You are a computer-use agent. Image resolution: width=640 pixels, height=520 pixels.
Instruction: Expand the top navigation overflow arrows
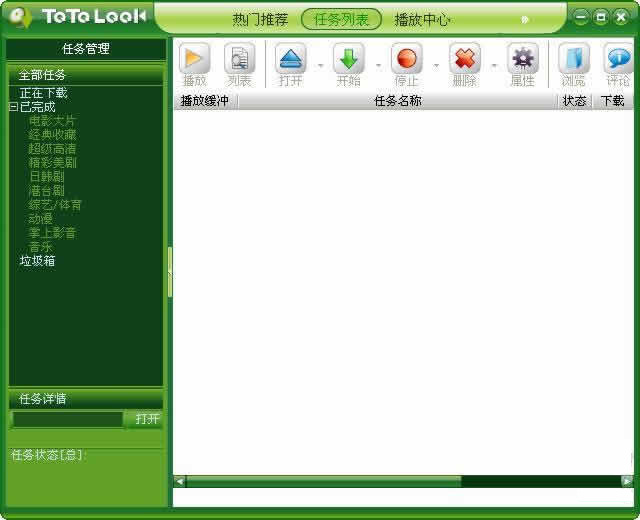click(x=525, y=19)
